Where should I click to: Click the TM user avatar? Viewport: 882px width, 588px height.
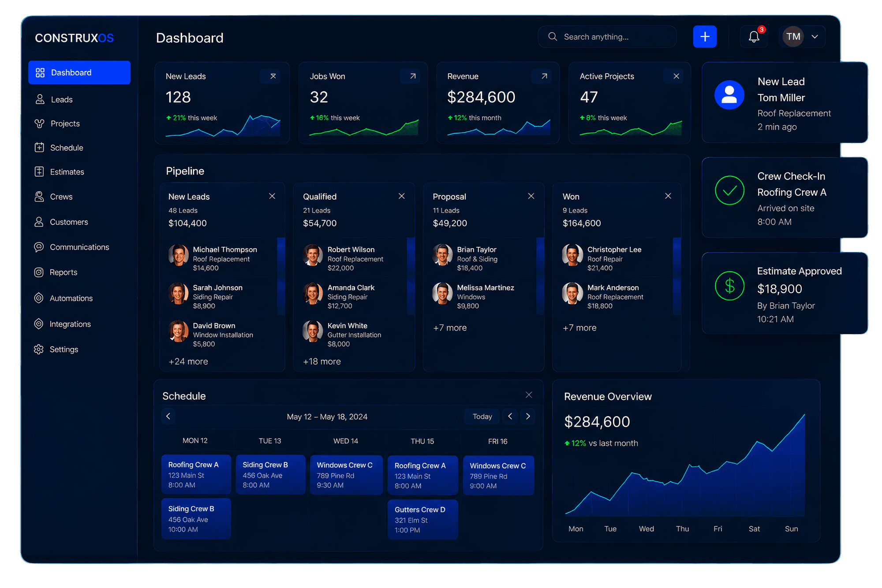point(793,37)
